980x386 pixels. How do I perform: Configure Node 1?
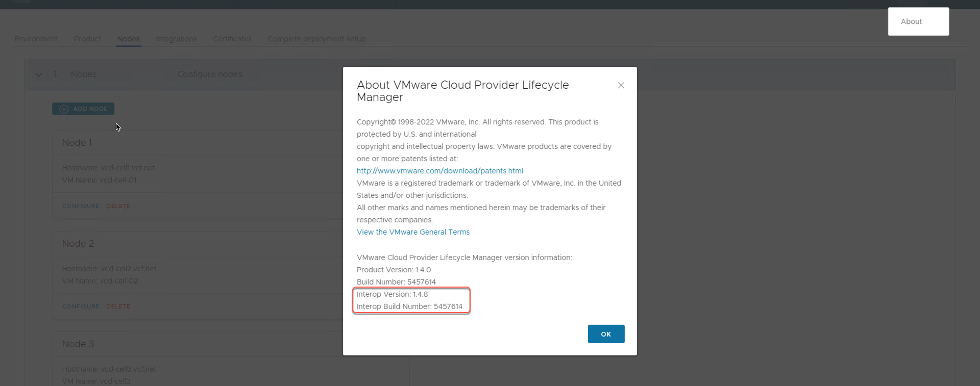coord(81,206)
